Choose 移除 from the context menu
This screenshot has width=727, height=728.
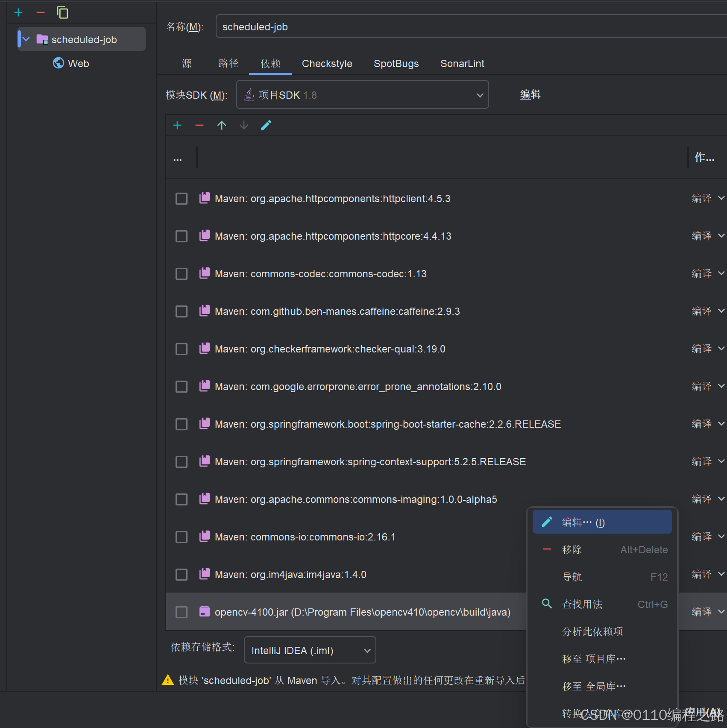572,549
